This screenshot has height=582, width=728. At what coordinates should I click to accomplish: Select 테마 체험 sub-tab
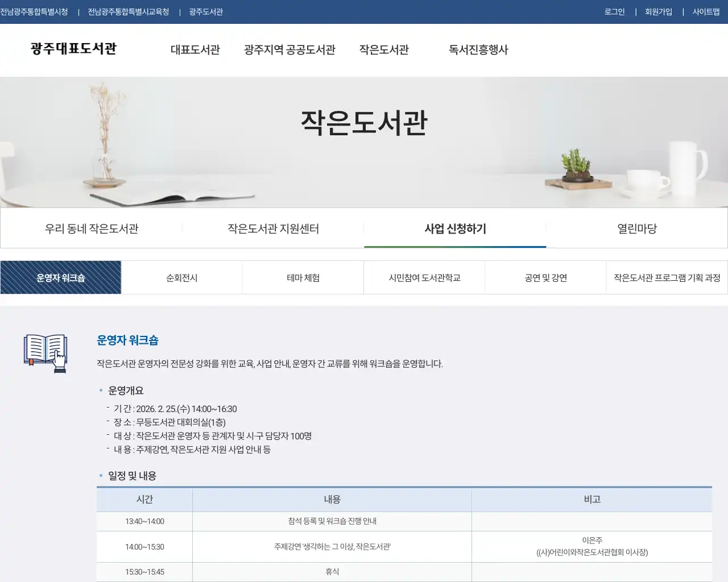[x=303, y=277]
